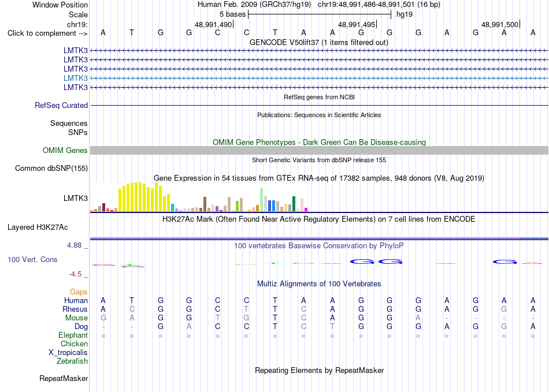Select the Scale track label
Image resolution: width=549 pixels, height=392 pixels.
coord(78,14)
